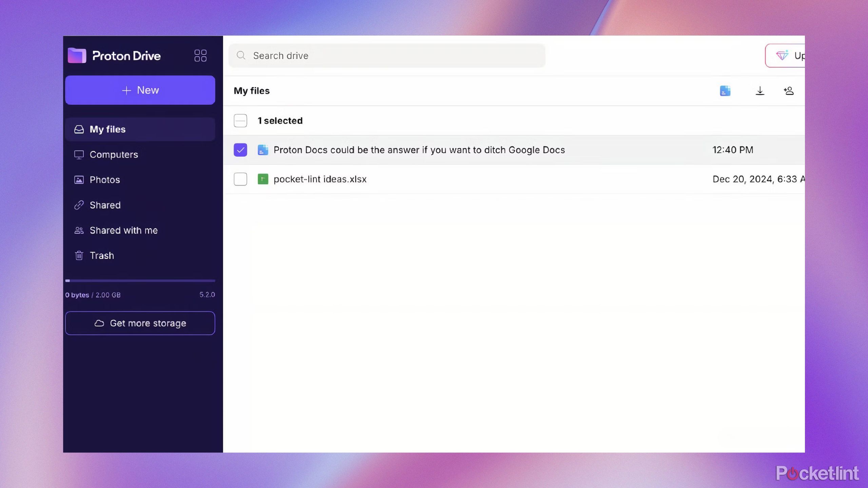Click the download icon for selected file
The height and width of the screenshot is (488, 868).
pos(759,90)
